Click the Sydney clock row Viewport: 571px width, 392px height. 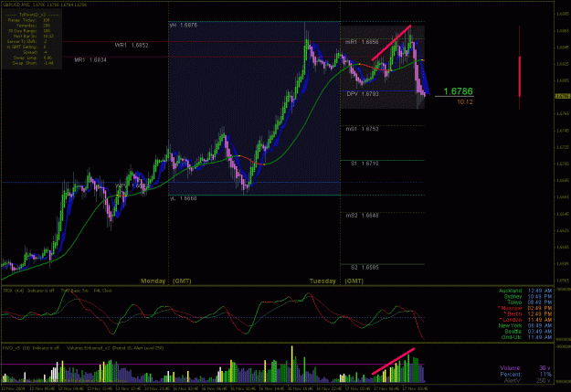coord(528,297)
